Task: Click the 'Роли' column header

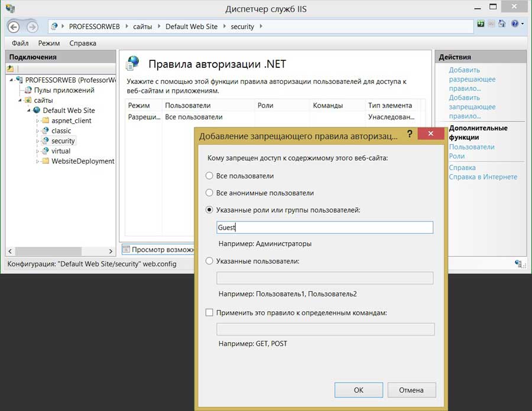Action: tap(283, 105)
